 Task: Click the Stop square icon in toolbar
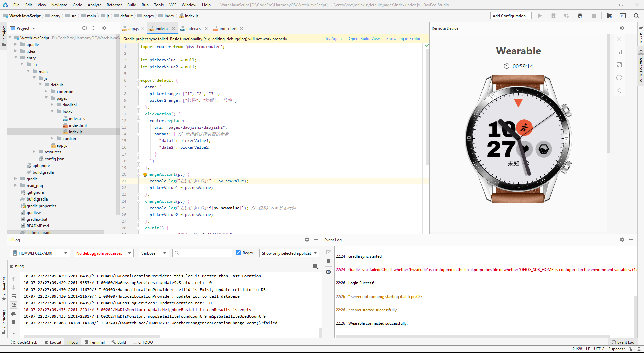594,16
